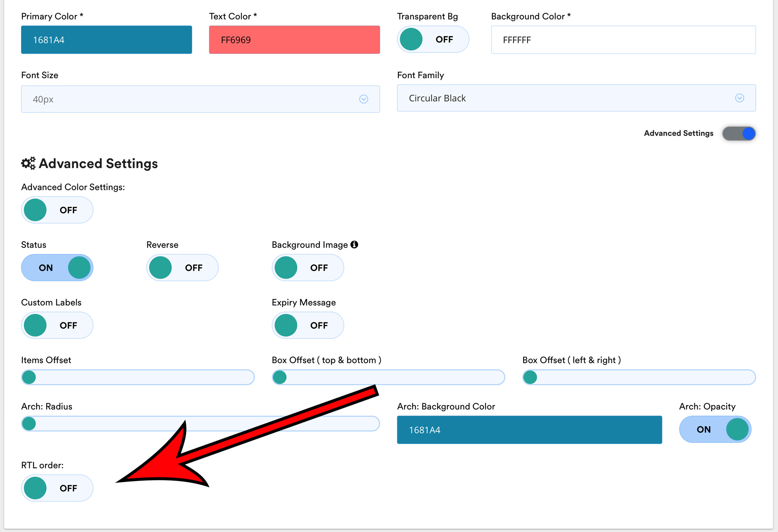Toggle the Advanced Settings blue switch
Viewport: 778px width, 532px height.
coord(739,133)
